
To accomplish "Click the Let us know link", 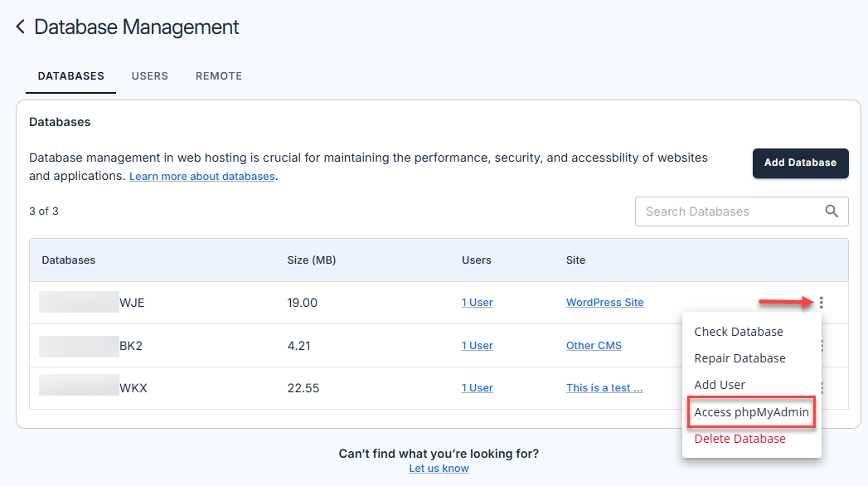I will pyautogui.click(x=439, y=468).
